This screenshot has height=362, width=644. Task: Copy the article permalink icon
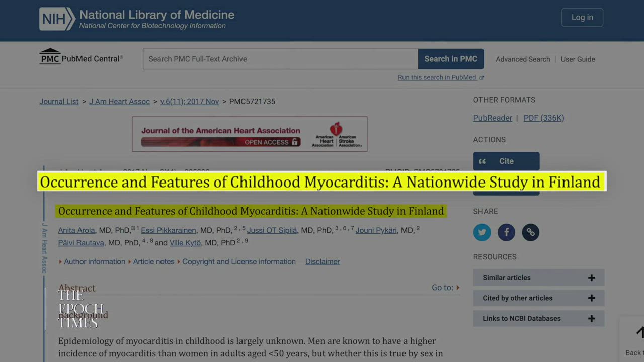tap(530, 232)
